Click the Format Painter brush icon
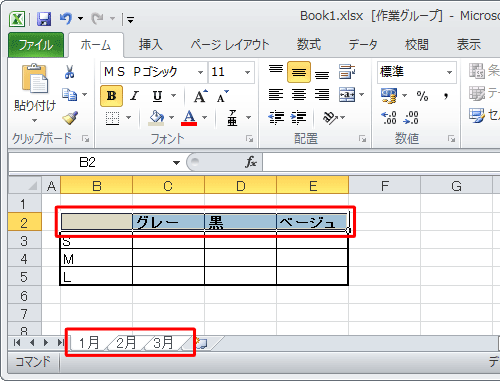Image resolution: width=500 pixels, height=381 pixels. coord(70,118)
